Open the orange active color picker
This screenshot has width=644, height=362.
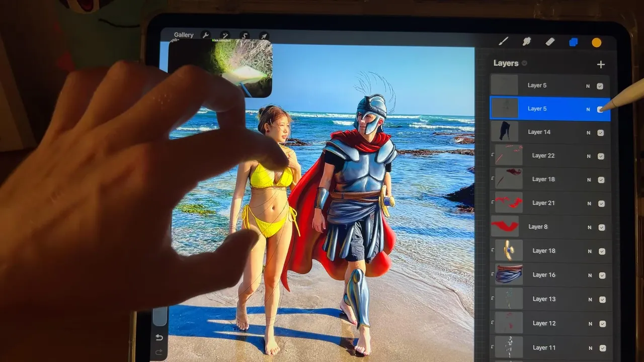point(597,43)
